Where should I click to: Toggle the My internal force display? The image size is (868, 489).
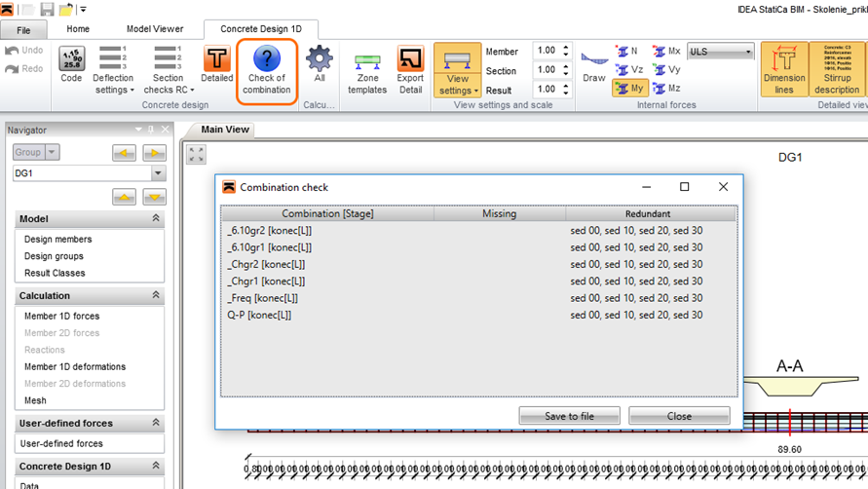click(630, 88)
